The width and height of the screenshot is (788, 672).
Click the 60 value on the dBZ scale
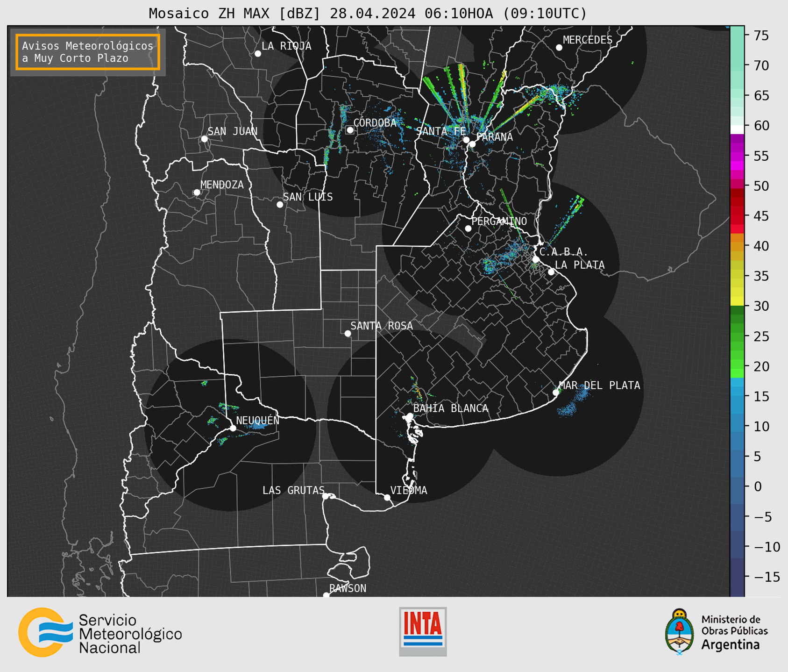click(x=761, y=126)
